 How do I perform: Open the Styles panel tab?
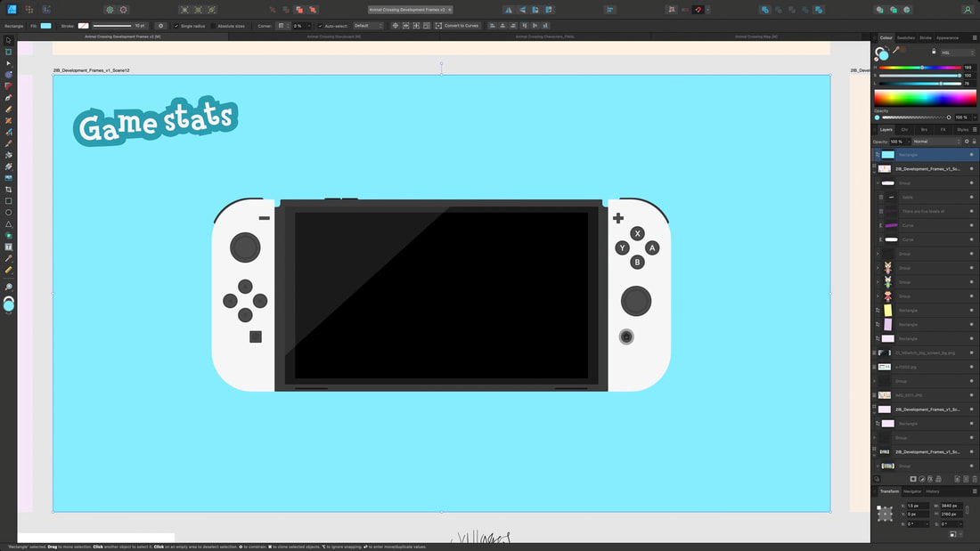(962, 130)
